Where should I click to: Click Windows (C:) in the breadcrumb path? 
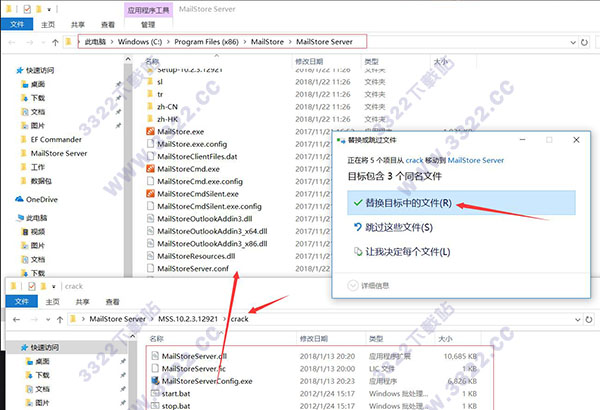click(x=140, y=42)
